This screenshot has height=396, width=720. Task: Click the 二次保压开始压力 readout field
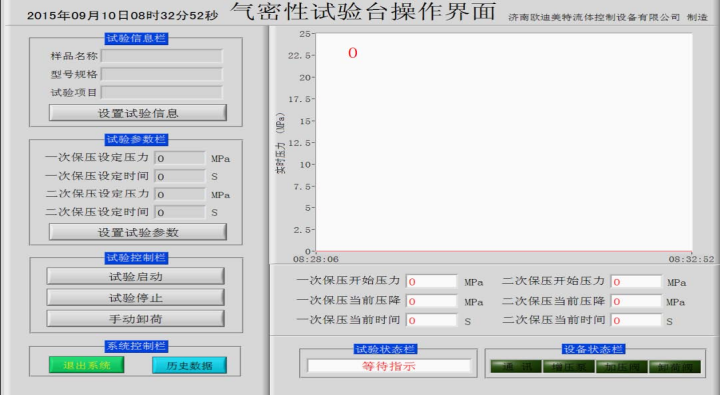tap(636, 282)
